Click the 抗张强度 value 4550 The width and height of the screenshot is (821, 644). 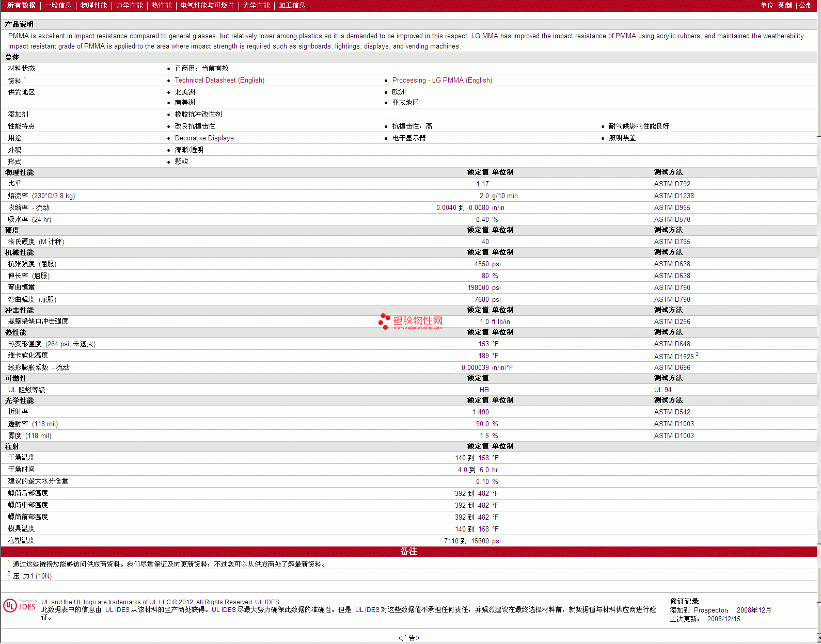click(481, 264)
